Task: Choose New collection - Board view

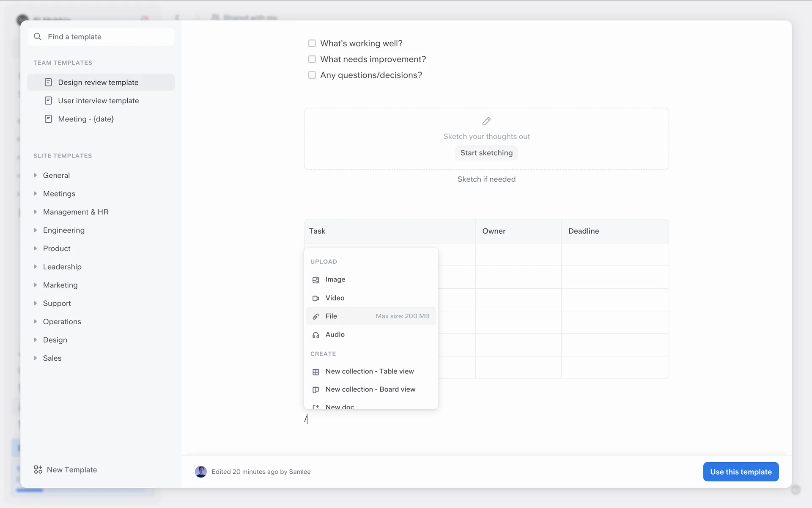Action: [x=370, y=389]
